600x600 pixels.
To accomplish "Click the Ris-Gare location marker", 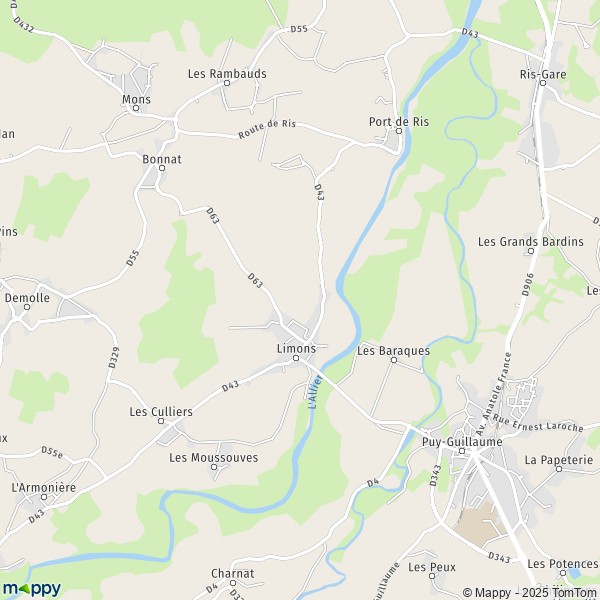I will (x=543, y=83).
